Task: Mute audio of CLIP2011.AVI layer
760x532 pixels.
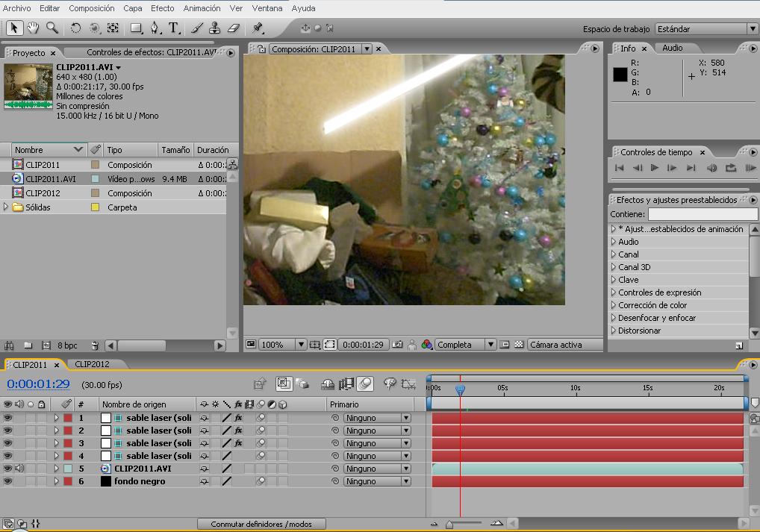Action: click(19, 469)
